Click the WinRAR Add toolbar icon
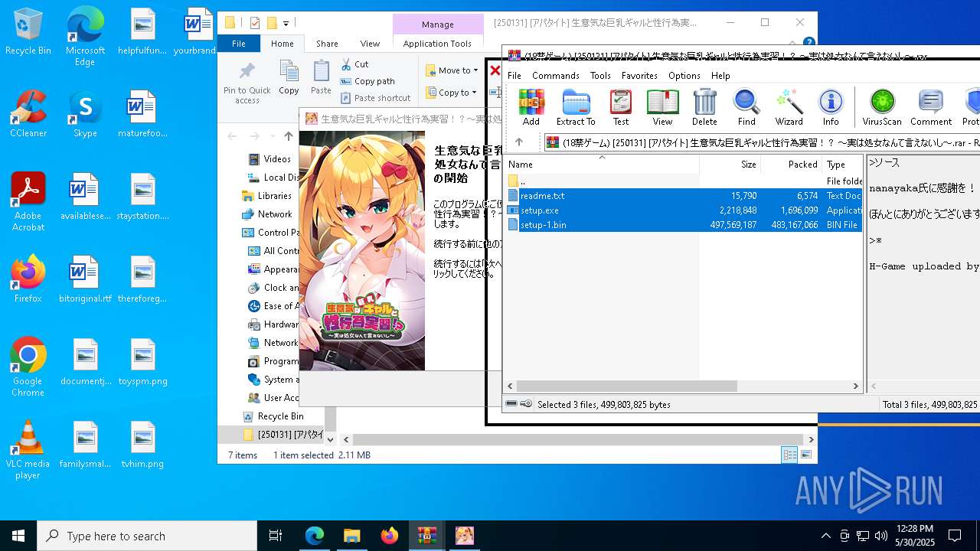This screenshot has height=551, width=980. tap(531, 107)
